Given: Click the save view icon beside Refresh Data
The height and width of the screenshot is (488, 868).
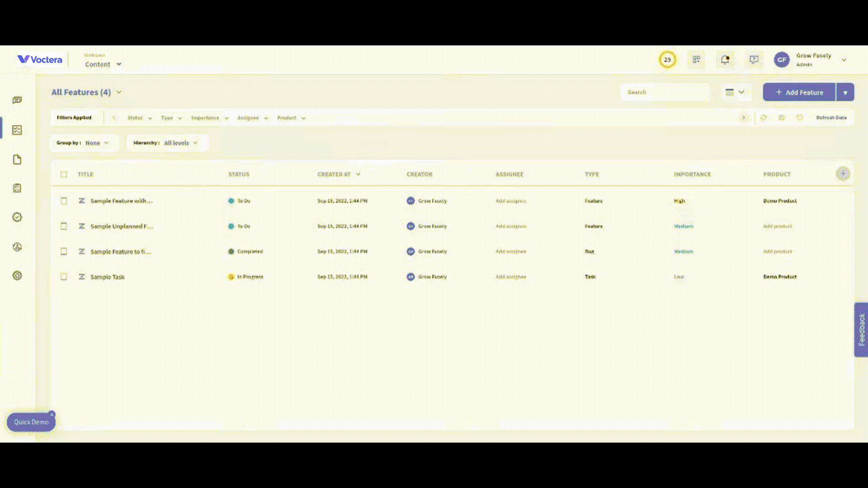Looking at the screenshot, I should 782,118.
